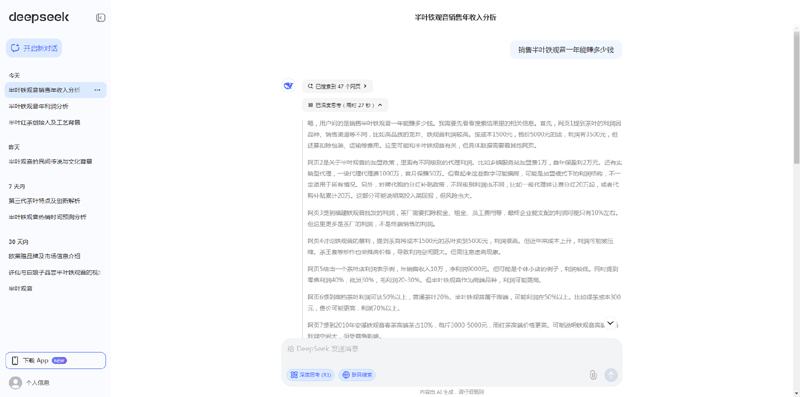Expand the 已搜索到 47 个网页 results
The height and width of the screenshot is (397, 800).
(x=337, y=86)
